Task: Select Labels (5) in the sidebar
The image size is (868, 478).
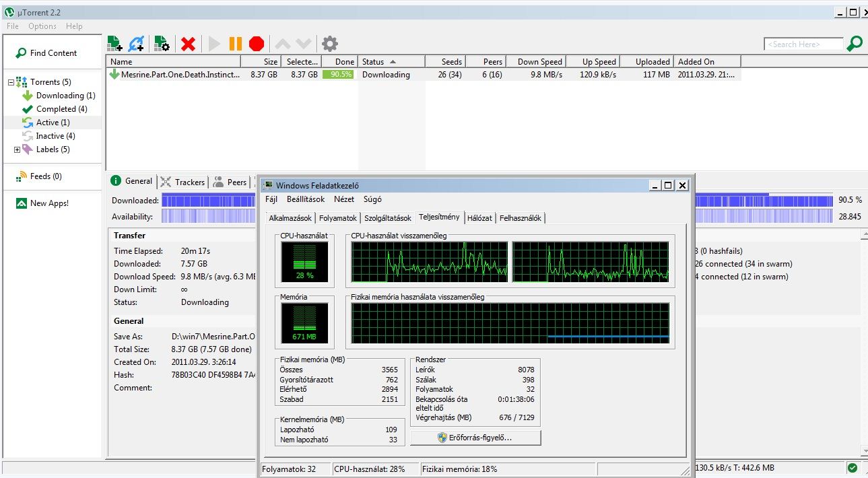Action: coord(46,149)
